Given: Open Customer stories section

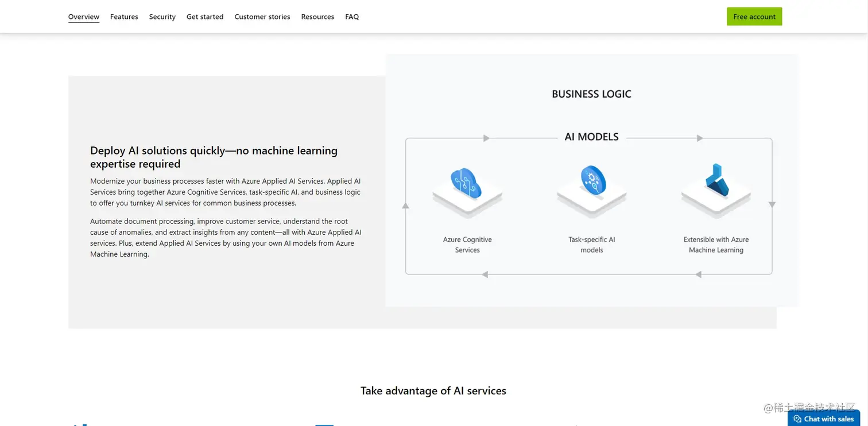Looking at the screenshot, I should [262, 17].
